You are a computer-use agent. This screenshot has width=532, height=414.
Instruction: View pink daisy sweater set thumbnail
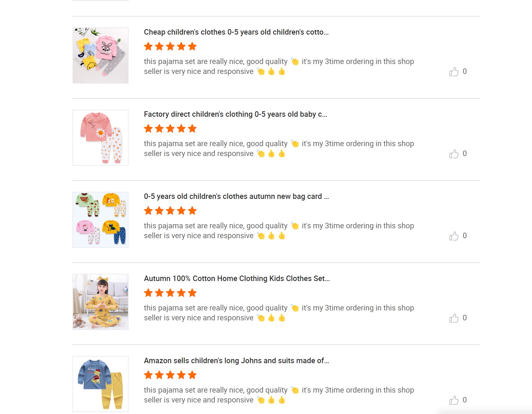101,138
